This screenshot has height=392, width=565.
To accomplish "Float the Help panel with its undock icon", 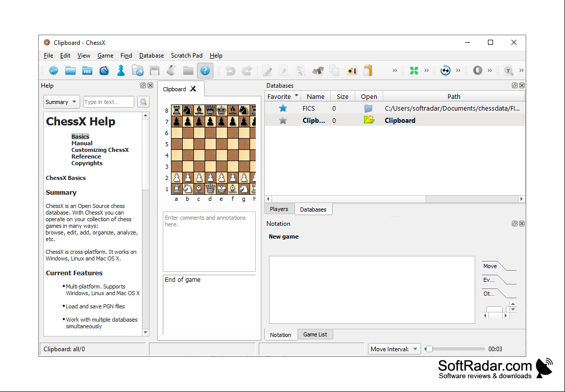I will [x=143, y=86].
